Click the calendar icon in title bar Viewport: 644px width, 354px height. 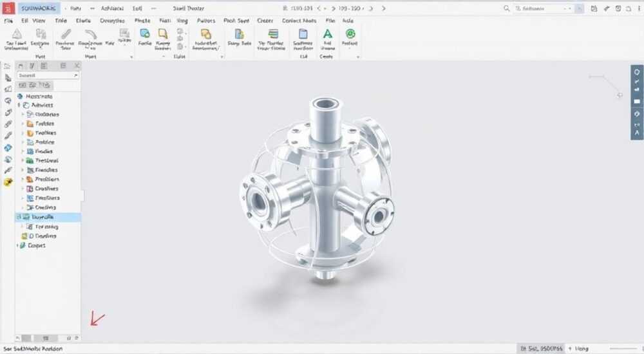(x=594, y=8)
